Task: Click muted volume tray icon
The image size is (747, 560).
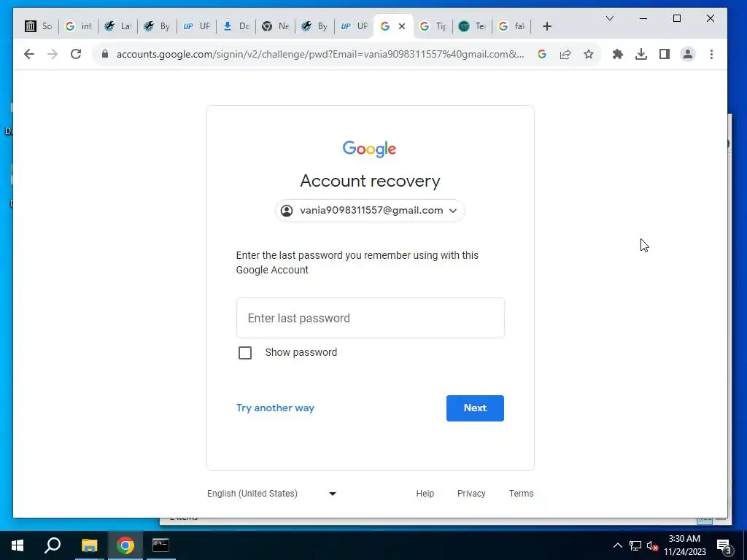Action: click(x=652, y=545)
